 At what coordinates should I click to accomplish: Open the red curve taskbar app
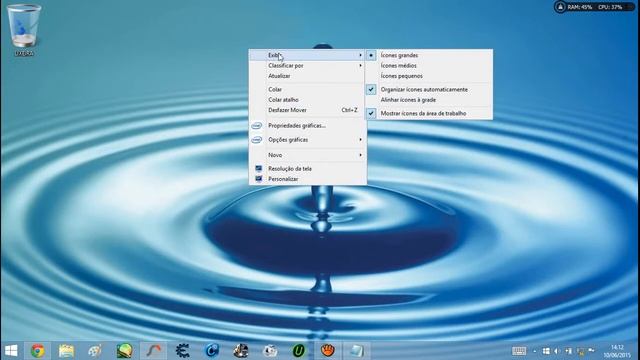(x=153, y=351)
